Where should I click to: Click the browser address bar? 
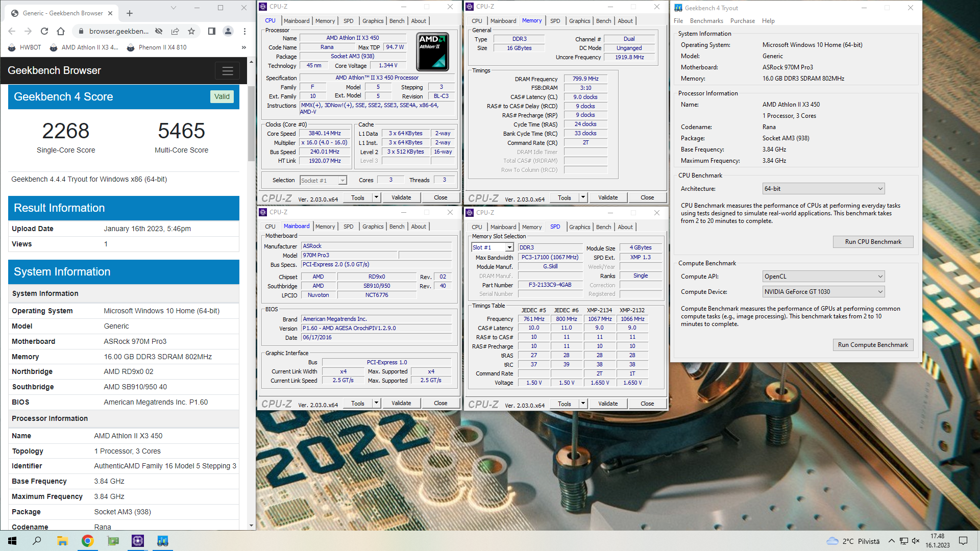coord(118,31)
